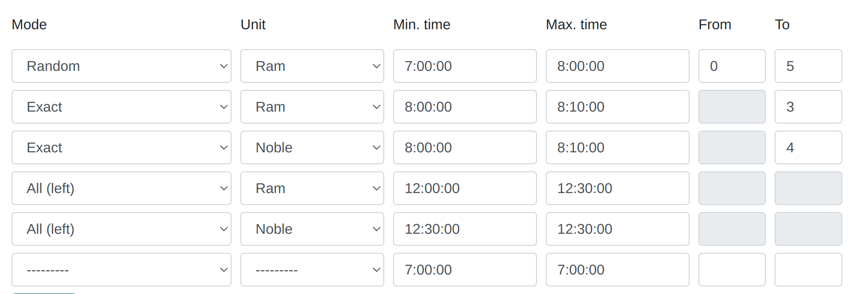Open the Exact mode dropdown in the Ram row

pyautogui.click(x=121, y=107)
